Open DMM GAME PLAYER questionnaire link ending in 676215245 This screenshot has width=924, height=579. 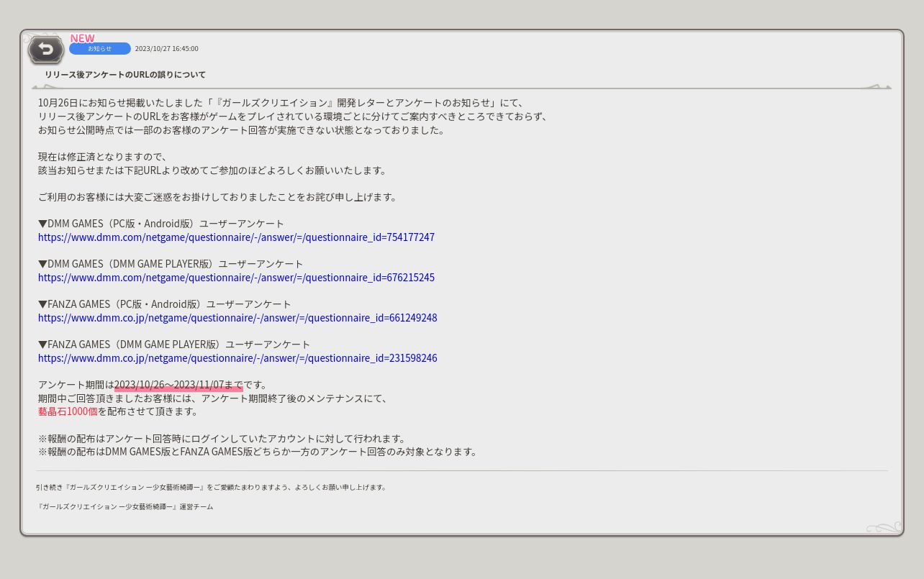click(236, 278)
